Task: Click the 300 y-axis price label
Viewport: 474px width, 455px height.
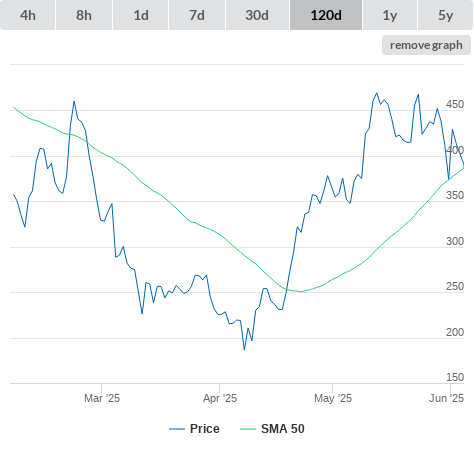Action: click(455, 241)
